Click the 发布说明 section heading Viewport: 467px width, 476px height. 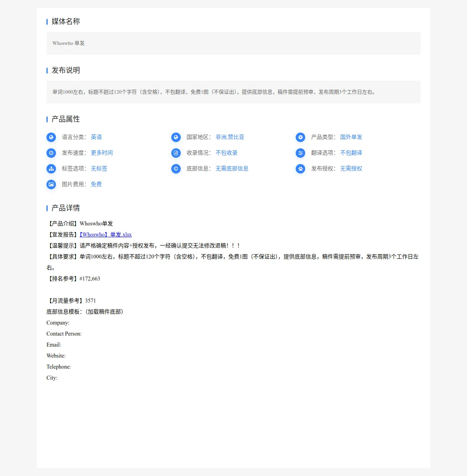pos(66,70)
